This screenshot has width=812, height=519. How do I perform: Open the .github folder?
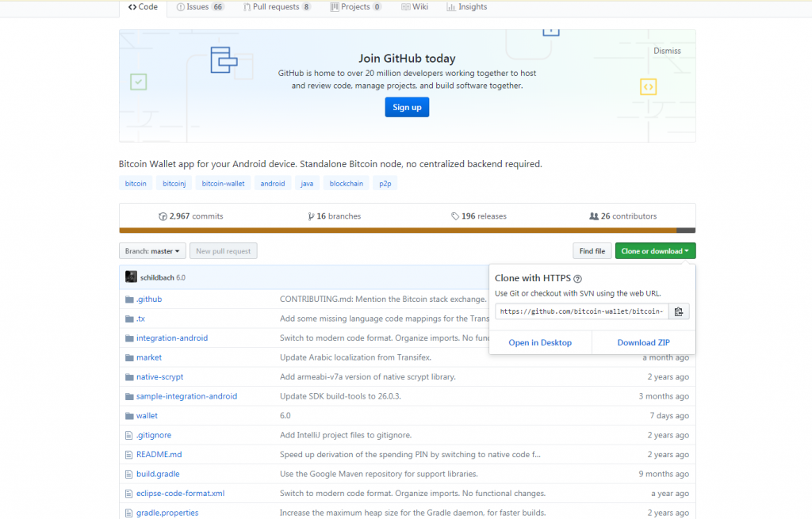[149, 299]
